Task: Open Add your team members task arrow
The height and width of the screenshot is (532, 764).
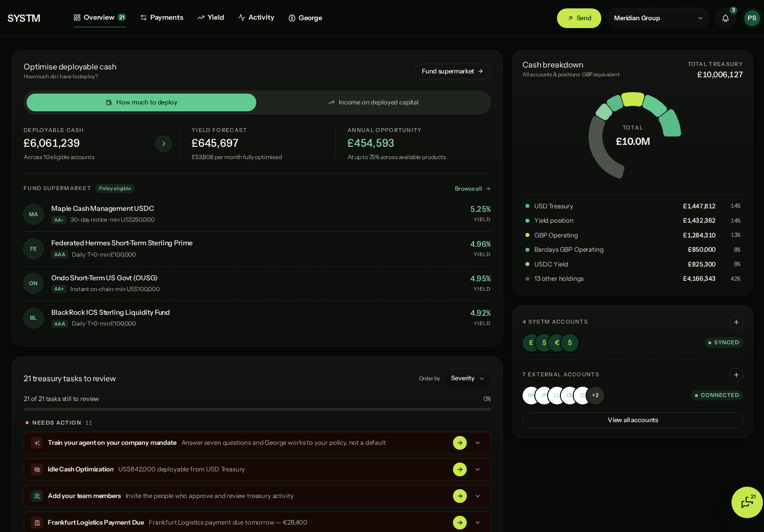Action: point(460,496)
